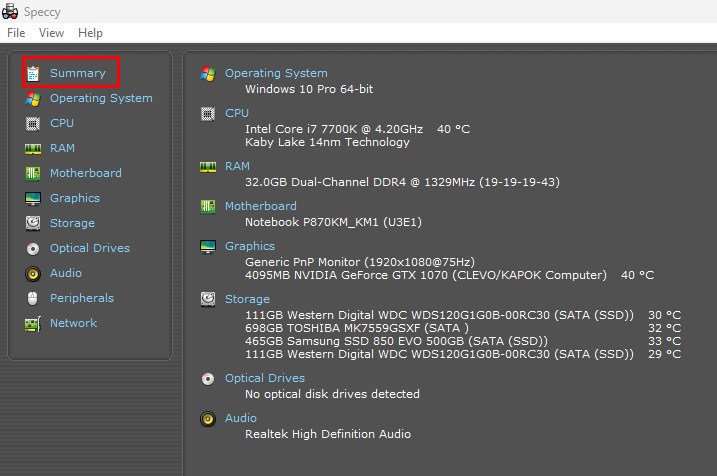Viewport: 717px width, 476px height.
Task: Click the RAM heading link in summary
Action: tap(237, 166)
